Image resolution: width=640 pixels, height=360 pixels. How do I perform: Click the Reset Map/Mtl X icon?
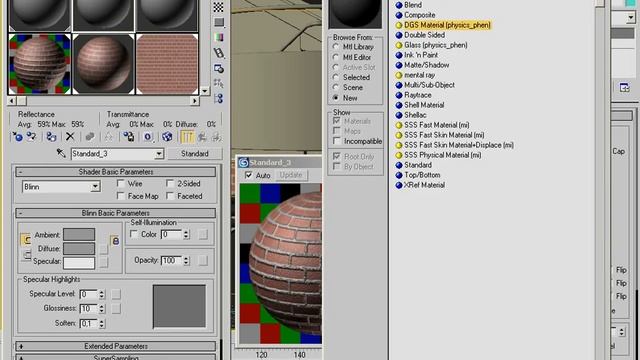[x=70, y=137]
